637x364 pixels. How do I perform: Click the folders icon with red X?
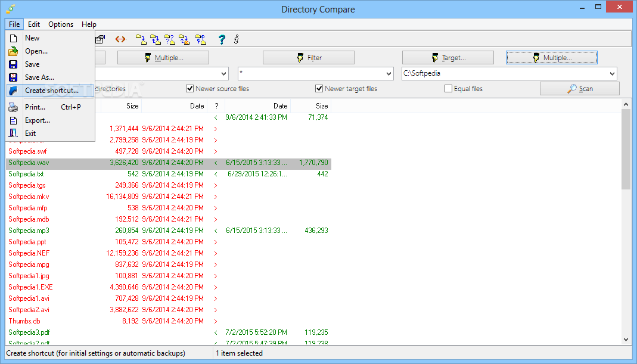[185, 39]
